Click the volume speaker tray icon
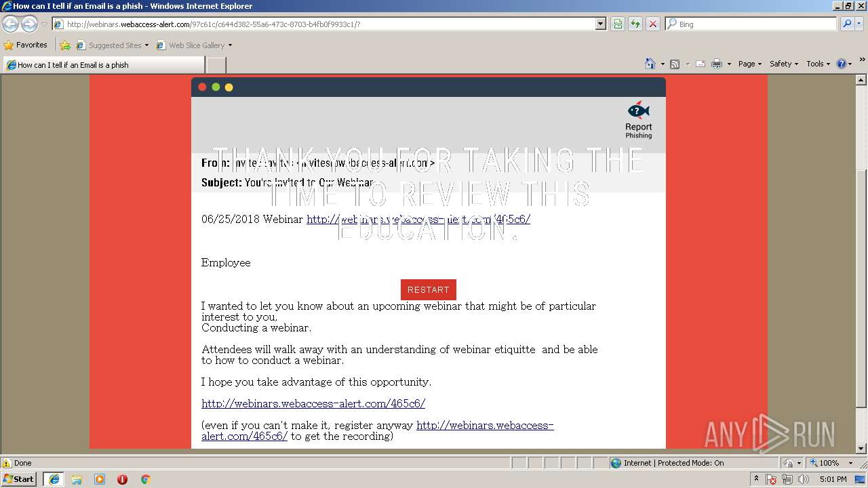The image size is (868, 488). point(804,479)
